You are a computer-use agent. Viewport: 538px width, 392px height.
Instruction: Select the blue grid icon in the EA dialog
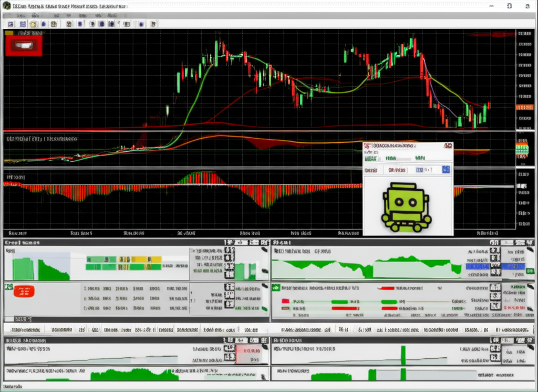(446, 170)
